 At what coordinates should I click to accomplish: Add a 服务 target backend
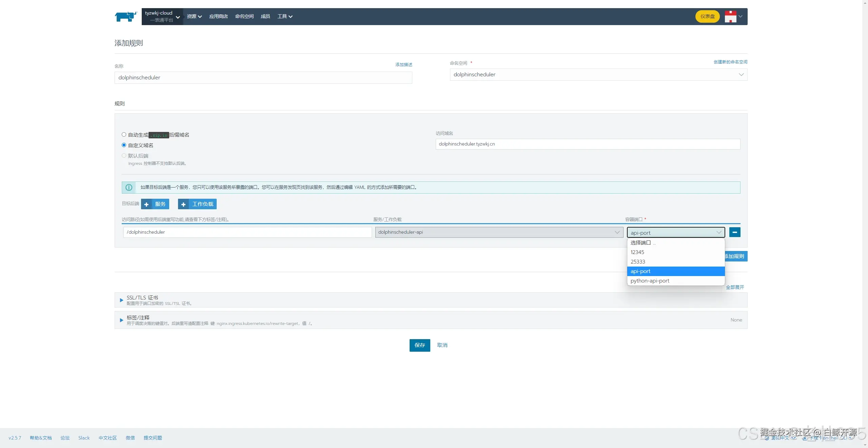pos(155,204)
